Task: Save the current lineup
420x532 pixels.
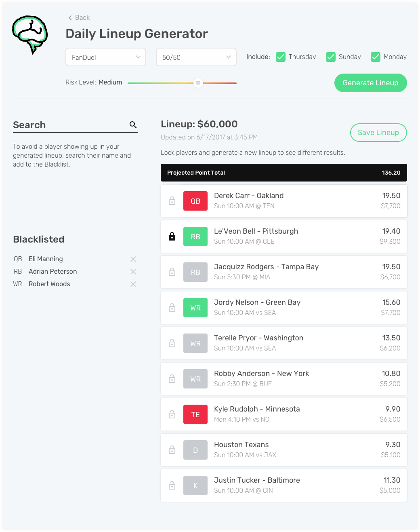Action: click(378, 133)
